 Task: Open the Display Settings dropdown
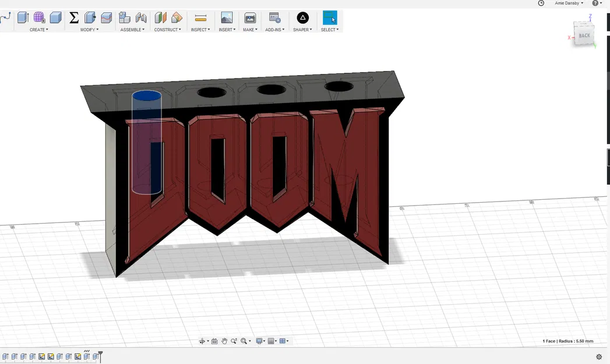[x=260, y=341]
